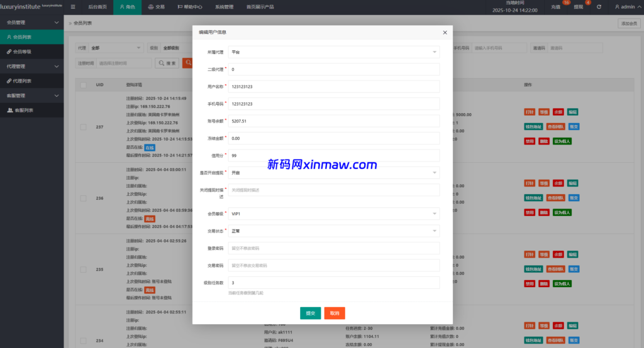Click the 手机号码 field in the dialog
This screenshot has width=644, height=348.
click(334, 104)
